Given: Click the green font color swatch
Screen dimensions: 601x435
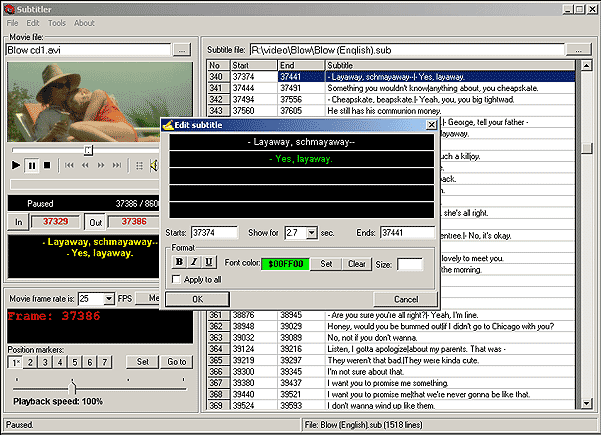Looking at the screenshot, I should (287, 264).
